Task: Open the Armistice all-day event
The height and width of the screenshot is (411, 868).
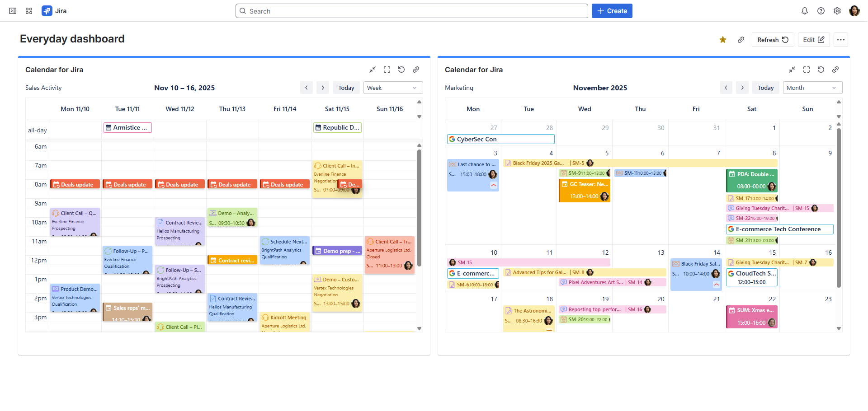Action: [127, 127]
